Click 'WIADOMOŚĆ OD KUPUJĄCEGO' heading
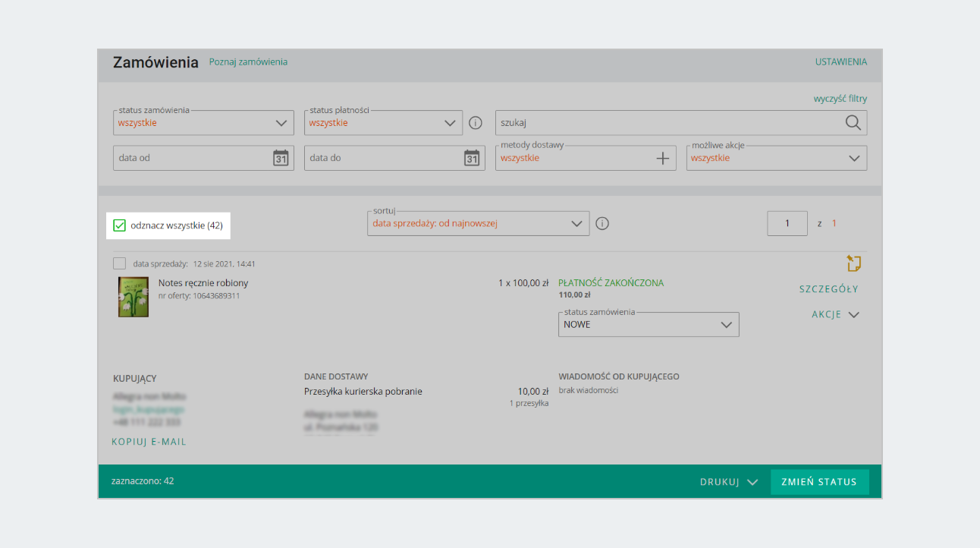This screenshot has width=980, height=548. [x=619, y=376]
